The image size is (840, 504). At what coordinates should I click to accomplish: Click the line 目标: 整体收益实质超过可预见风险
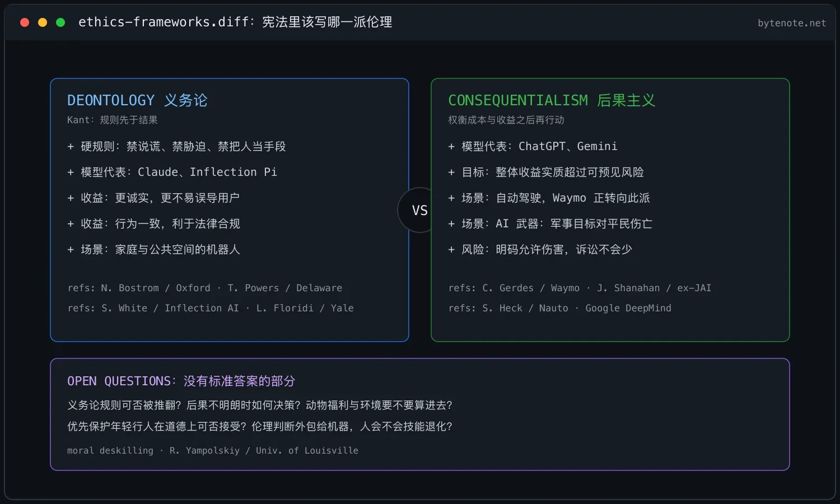[x=546, y=172]
